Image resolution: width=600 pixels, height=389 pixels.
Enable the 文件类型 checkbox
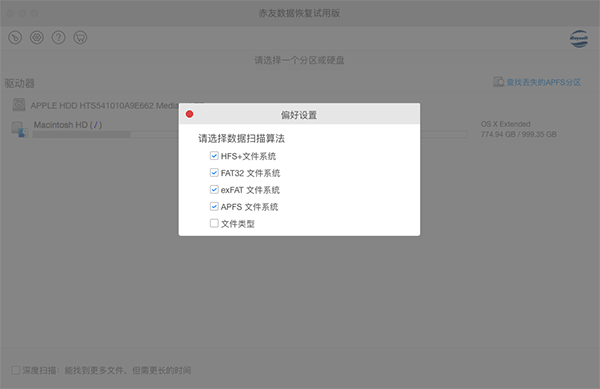(x=214, y=223)
